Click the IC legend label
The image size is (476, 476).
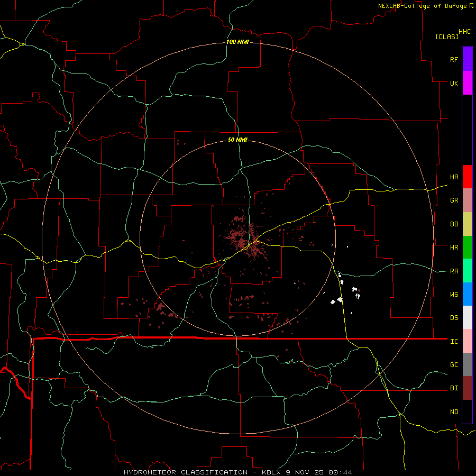click(454, 342)
